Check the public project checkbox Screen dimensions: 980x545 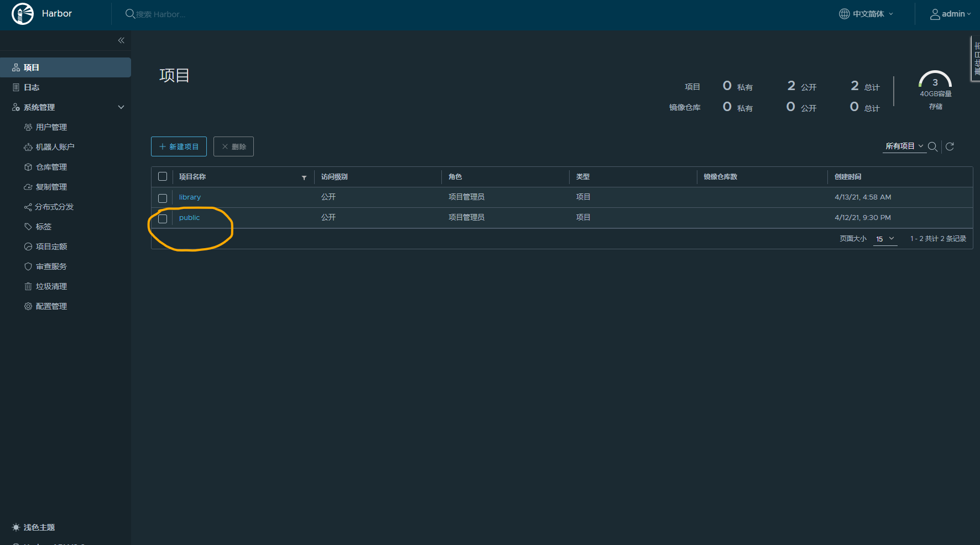pos(163,218)
